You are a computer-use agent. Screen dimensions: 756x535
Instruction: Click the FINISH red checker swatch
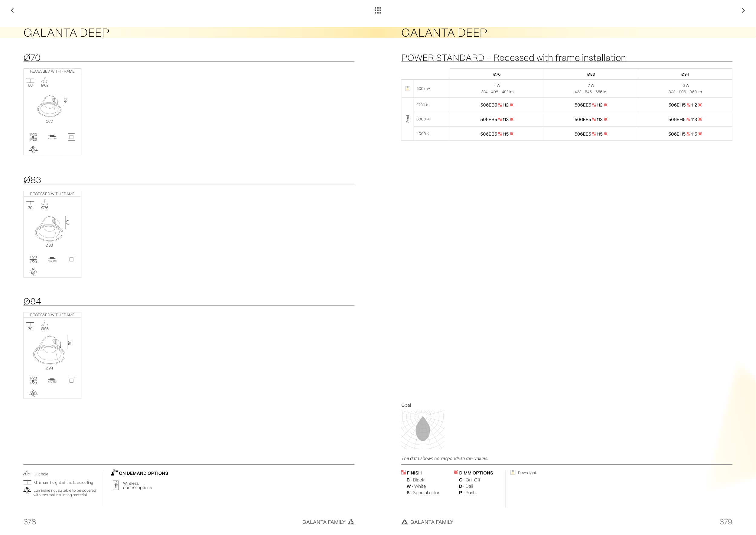[x=403, y=472]
